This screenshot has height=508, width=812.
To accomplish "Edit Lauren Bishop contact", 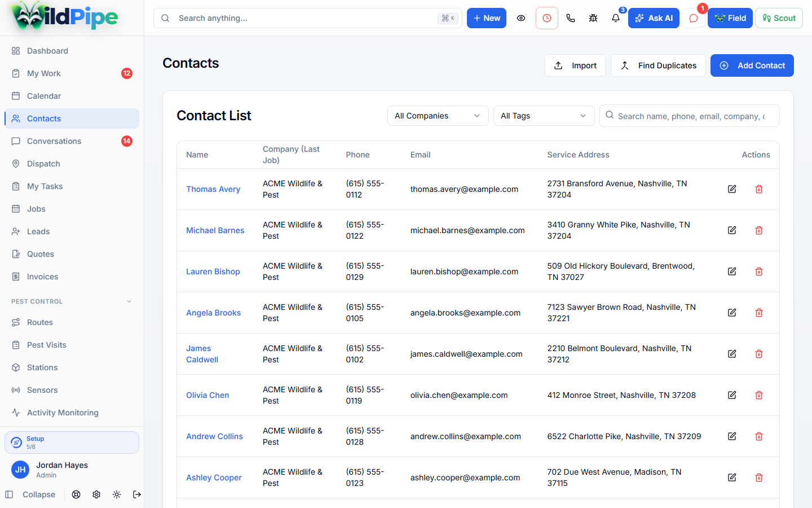I will pos(732,271).
